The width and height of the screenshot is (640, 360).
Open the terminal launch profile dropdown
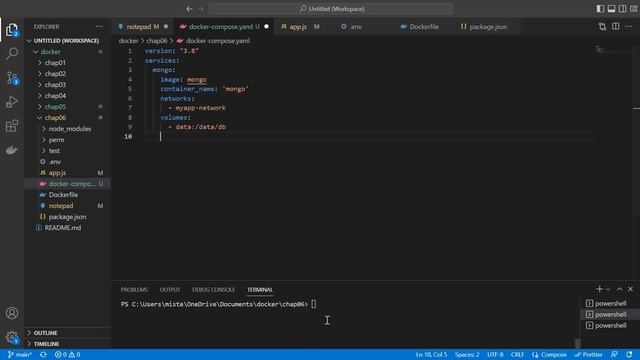click(608, 289)
